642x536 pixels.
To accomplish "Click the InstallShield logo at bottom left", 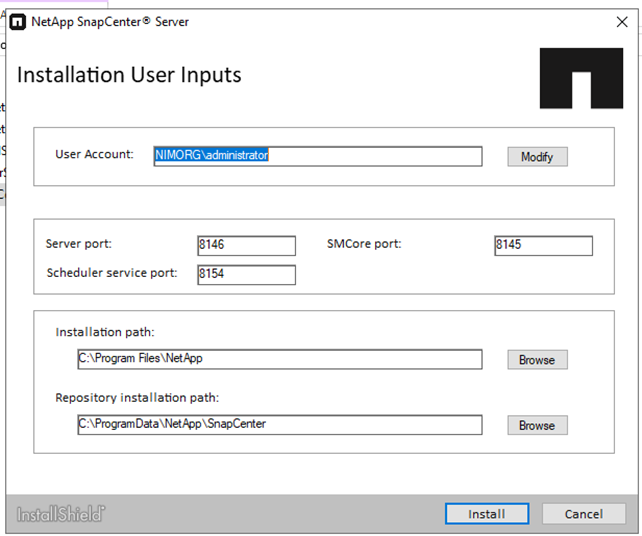I will pos(60,514).
